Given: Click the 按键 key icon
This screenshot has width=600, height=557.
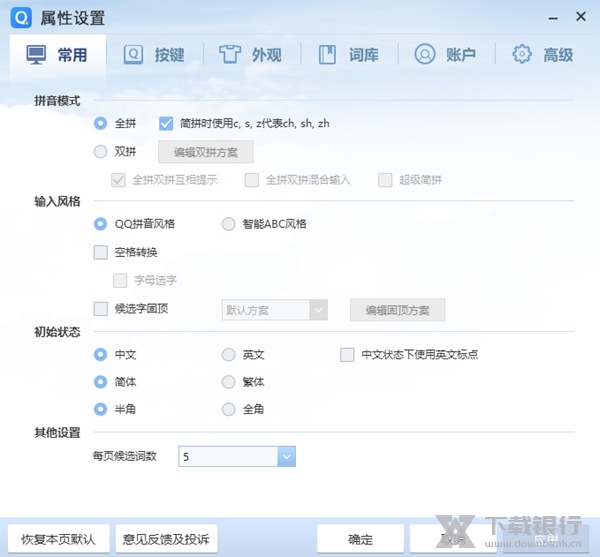Looking at the screenshot, I should pos(133,54).
